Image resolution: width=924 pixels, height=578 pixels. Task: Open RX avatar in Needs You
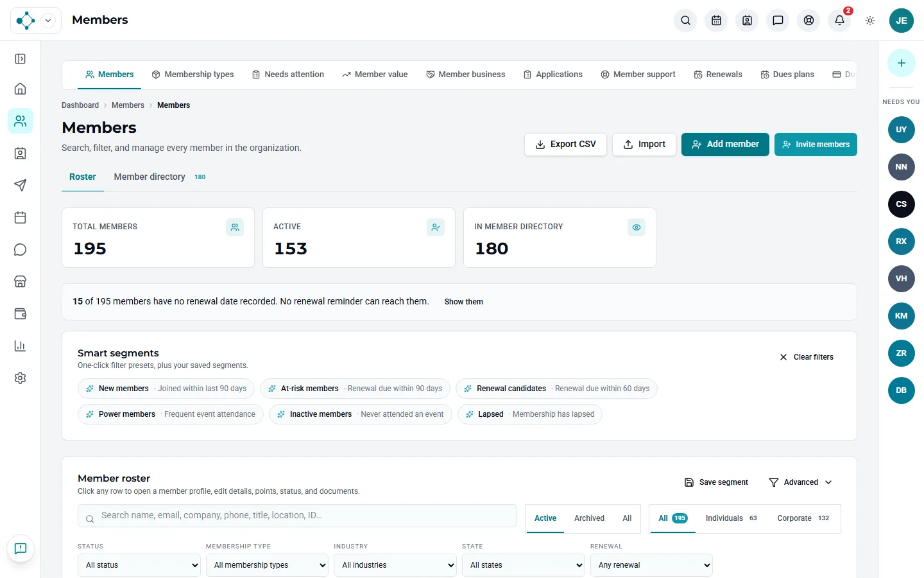click(901, 241)
